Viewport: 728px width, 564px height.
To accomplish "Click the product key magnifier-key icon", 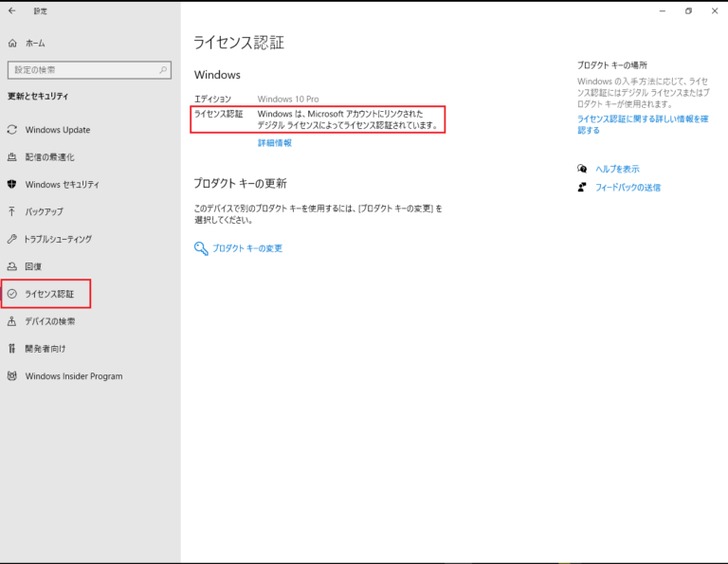I will click(201, 248).
